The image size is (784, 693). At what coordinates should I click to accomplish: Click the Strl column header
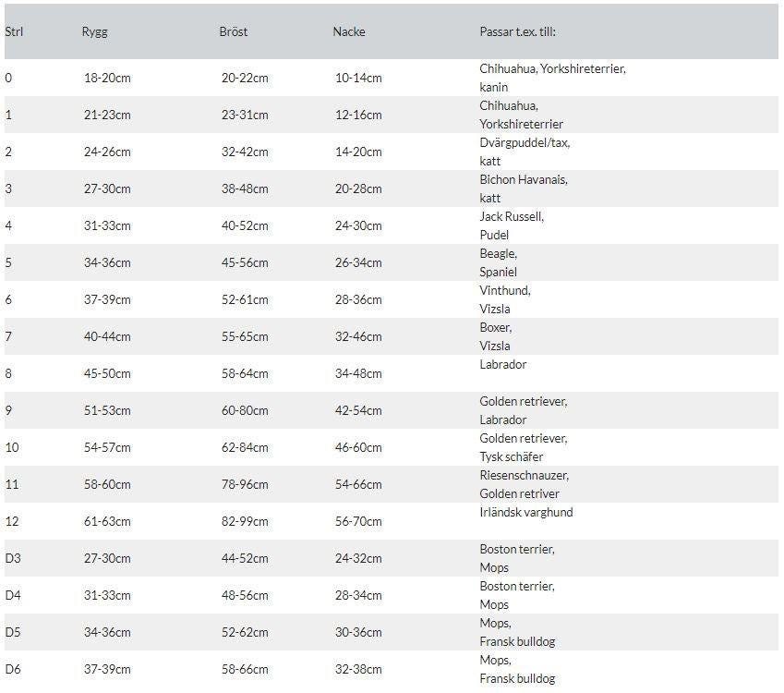coord(14,31)
